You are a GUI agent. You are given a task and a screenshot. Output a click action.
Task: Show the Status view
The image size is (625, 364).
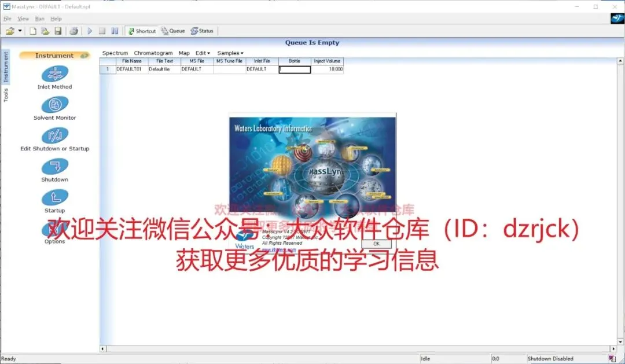(202, 31)
